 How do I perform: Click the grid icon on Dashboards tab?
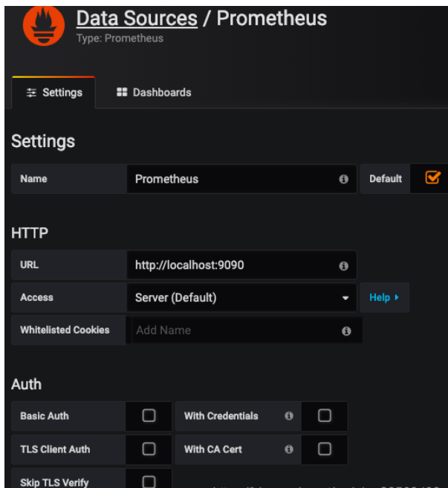[122, 92]
